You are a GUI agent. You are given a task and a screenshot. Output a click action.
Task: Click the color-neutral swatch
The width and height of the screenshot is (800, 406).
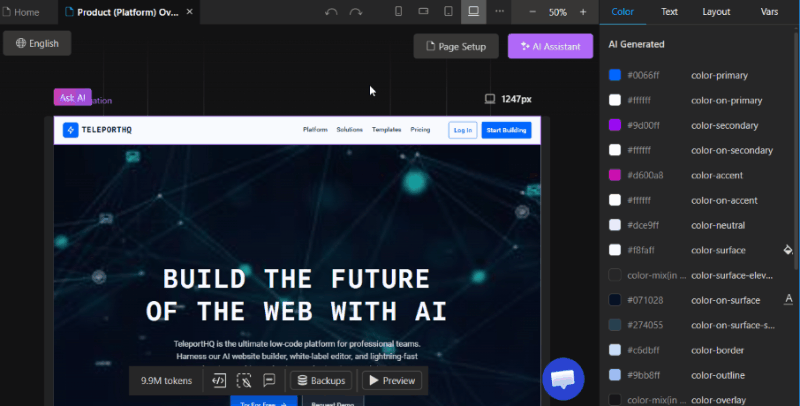(615, 225)
